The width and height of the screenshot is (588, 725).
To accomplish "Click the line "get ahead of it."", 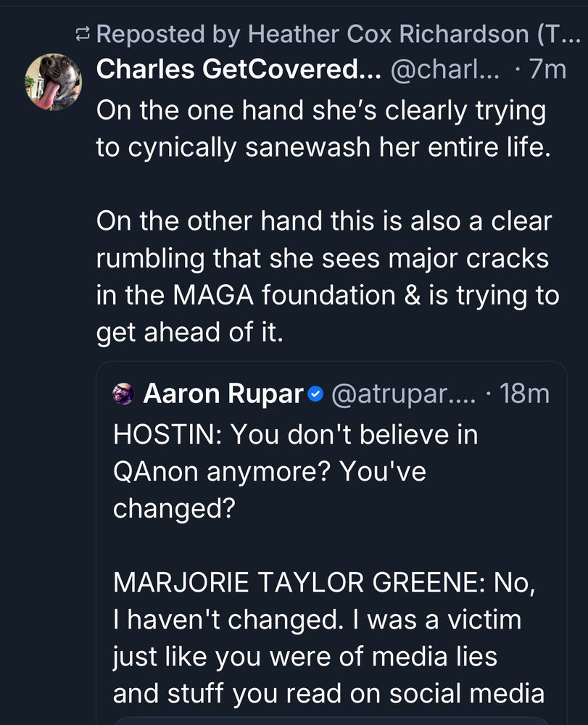I will click(x=189, y=333).
